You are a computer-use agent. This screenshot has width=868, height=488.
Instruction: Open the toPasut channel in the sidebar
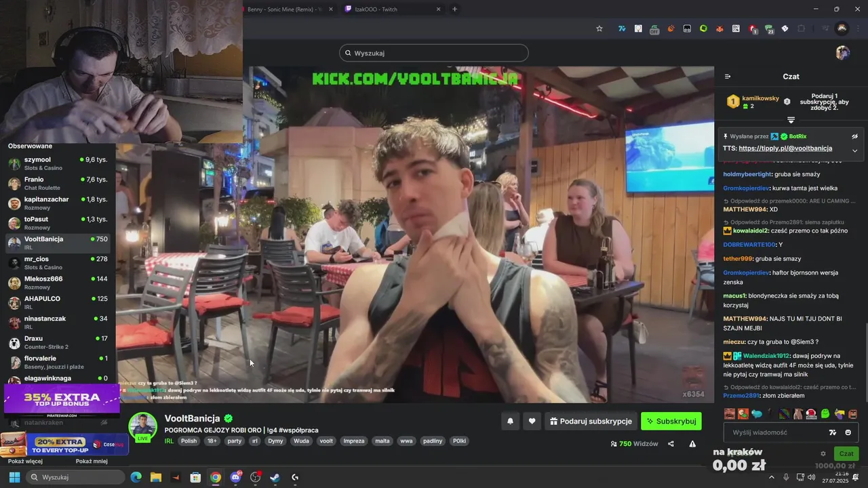tap(58, 223)
